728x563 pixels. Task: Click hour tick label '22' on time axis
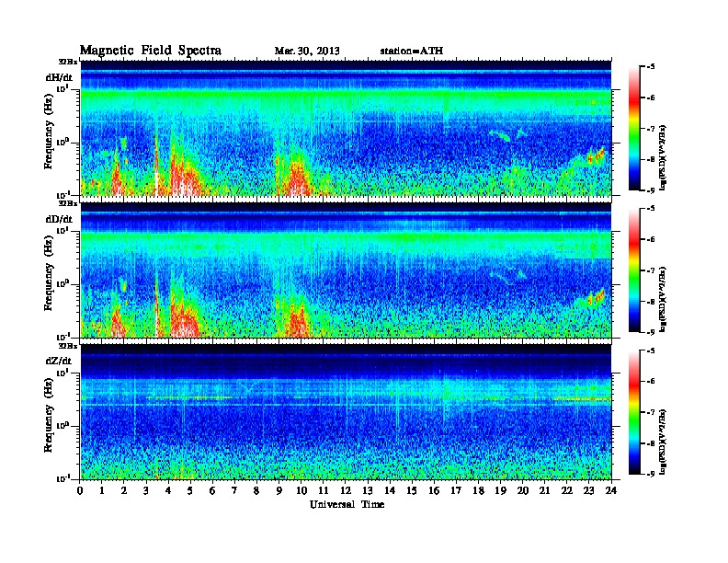click(567, 490)
